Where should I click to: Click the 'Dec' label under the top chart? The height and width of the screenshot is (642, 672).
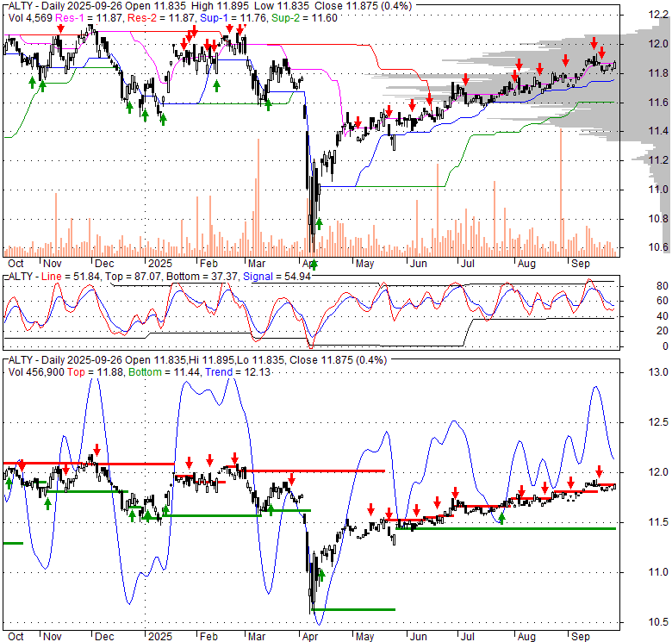(x=104, y=263)
